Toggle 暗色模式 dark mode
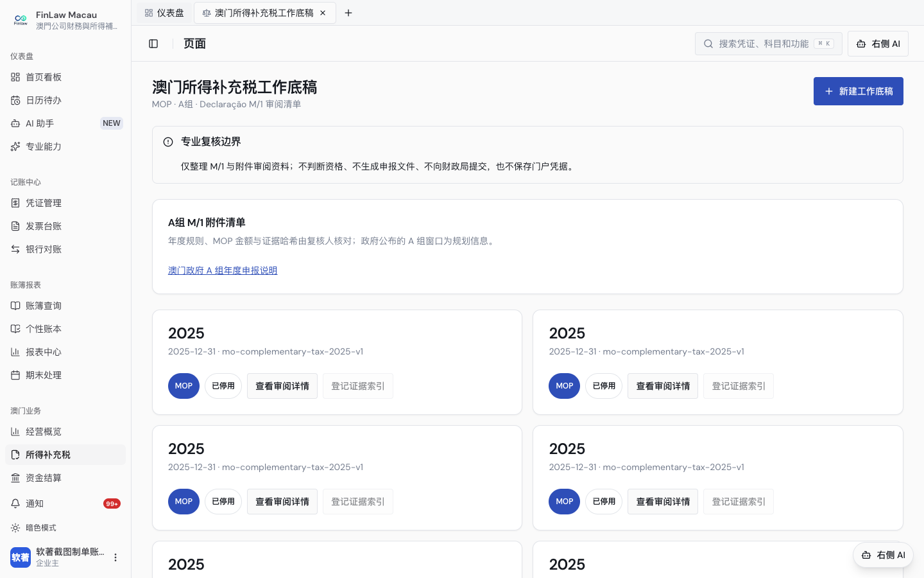Screen dimensions: 924x578 [x=65, y=528]
